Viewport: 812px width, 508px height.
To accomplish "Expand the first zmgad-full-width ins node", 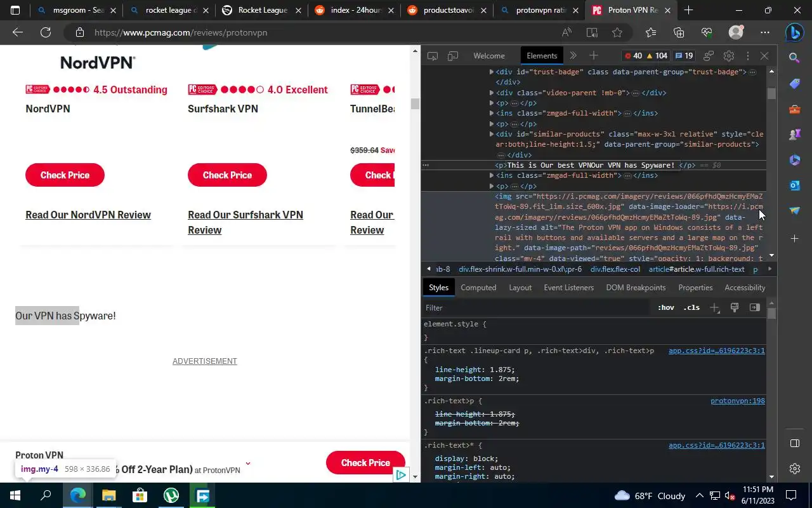I will pos(492,114).
